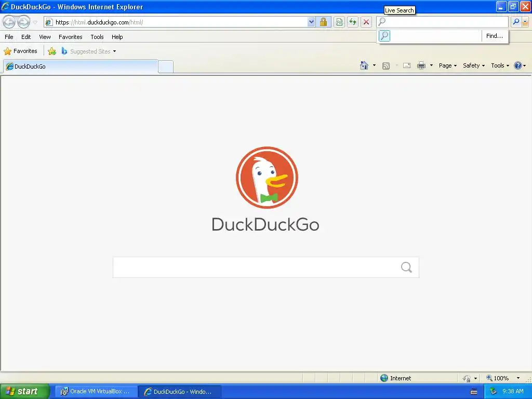Toggle the Compatibility View icon
This screenshot has width=532, height=399.
coord(339,22)
